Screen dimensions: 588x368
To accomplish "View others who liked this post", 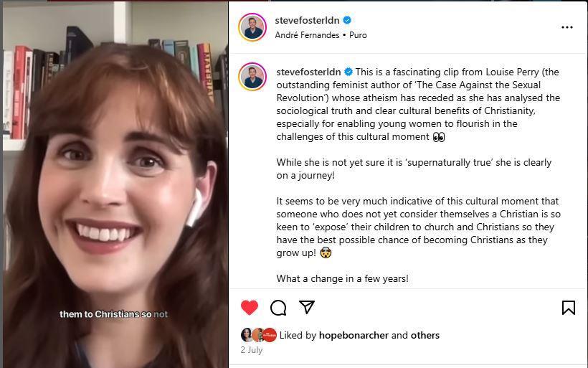I will pyautogui.click(x=425, y=336).
